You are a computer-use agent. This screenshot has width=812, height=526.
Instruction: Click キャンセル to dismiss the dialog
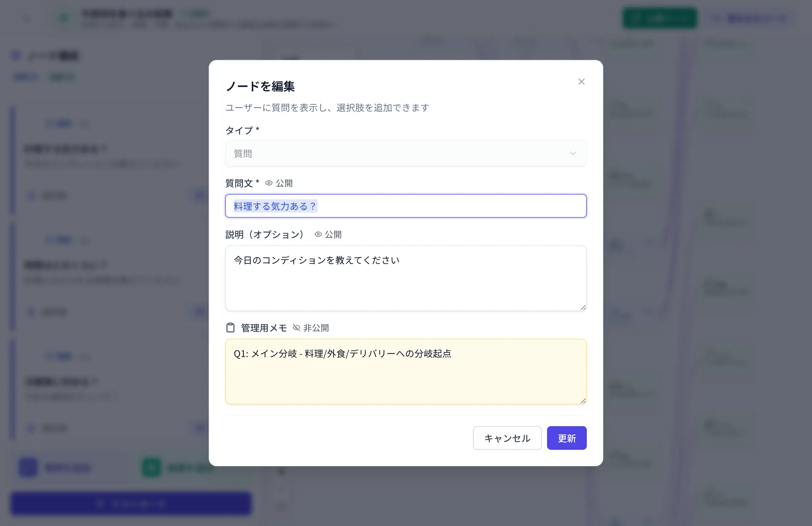507,438
